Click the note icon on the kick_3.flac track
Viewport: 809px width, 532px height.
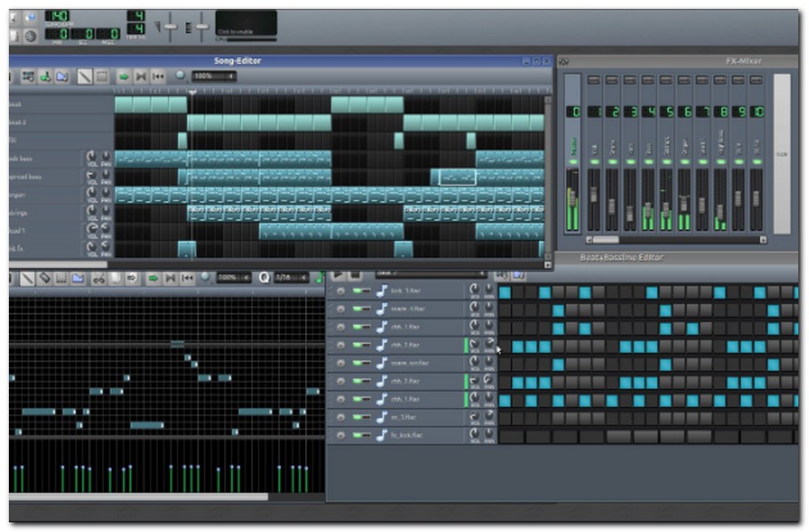tap(381, 291)
